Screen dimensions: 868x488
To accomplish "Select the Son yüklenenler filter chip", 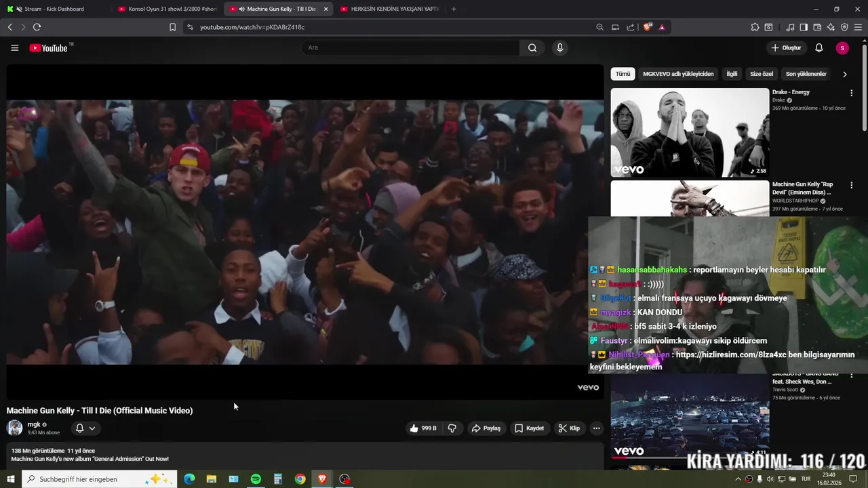I will point(806,74).
